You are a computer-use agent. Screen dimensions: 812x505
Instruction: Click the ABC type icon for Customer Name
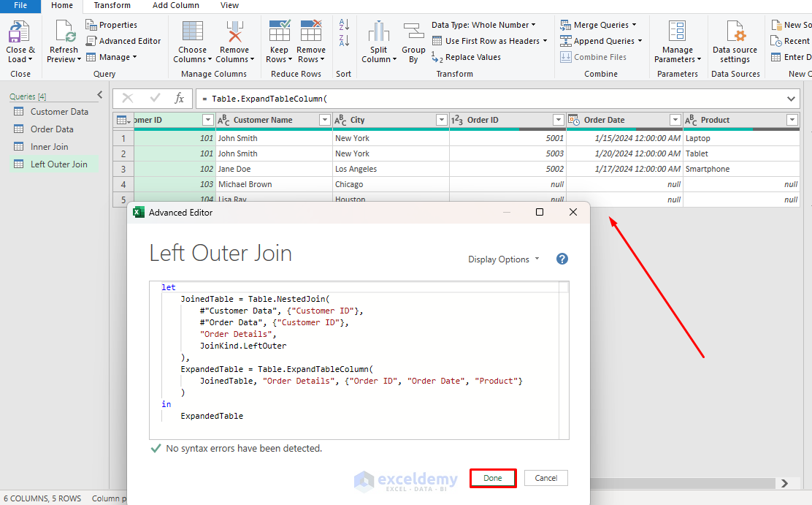coord(223,121)
